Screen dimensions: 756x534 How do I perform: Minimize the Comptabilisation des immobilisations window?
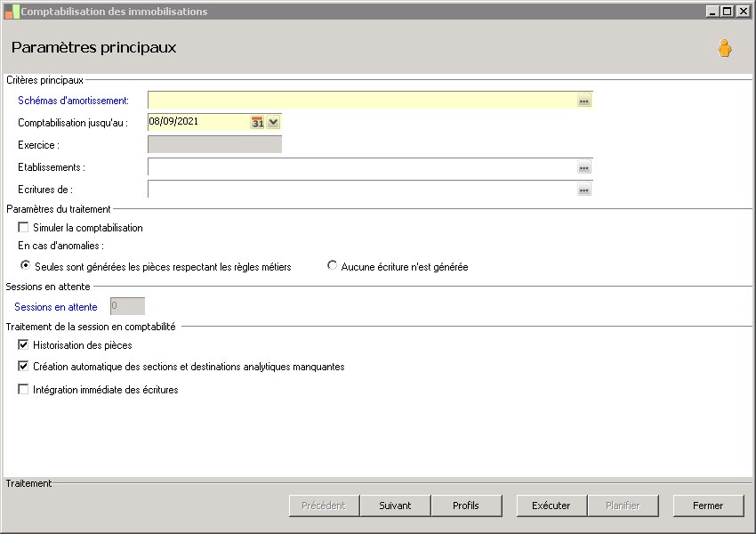(x=713, y=12)
